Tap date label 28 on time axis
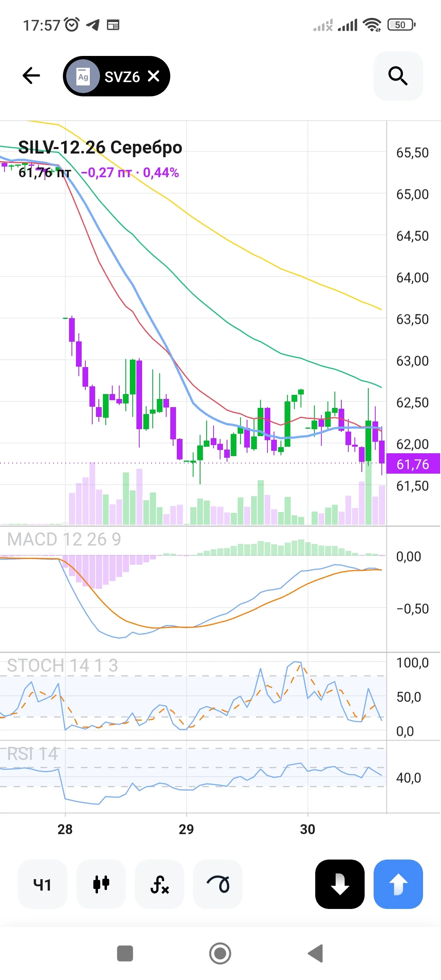The width and height of the screenshot is (441, 980). [65, 829]
